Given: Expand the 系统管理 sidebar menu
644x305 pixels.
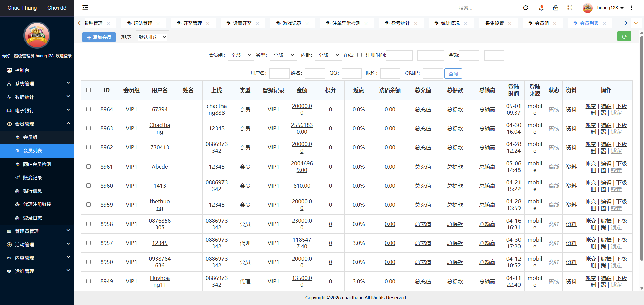Looking at the screenshot, I should 37,84.
